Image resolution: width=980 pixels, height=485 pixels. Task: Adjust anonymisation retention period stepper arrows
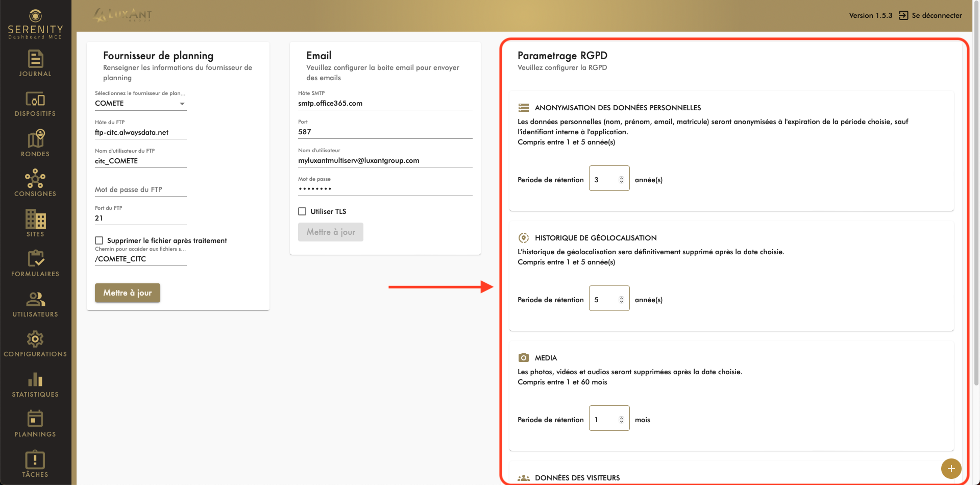pyautogui.click(x=621, y=180)
